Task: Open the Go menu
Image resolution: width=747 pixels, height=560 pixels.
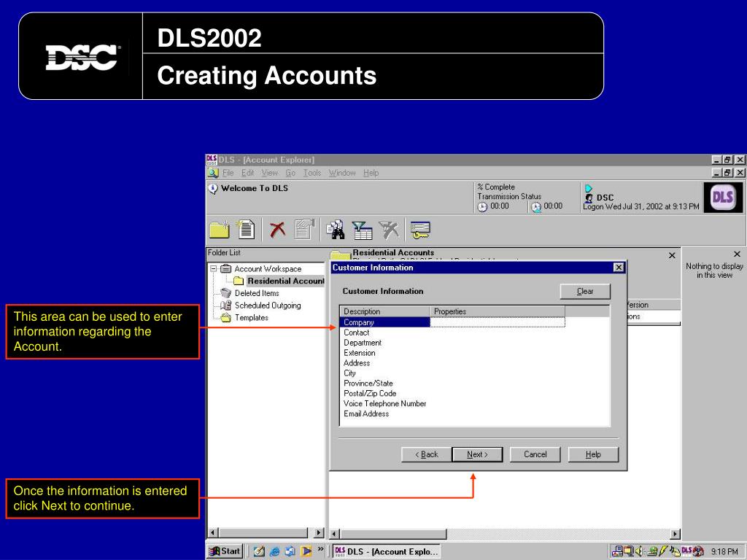Action: 290,173
